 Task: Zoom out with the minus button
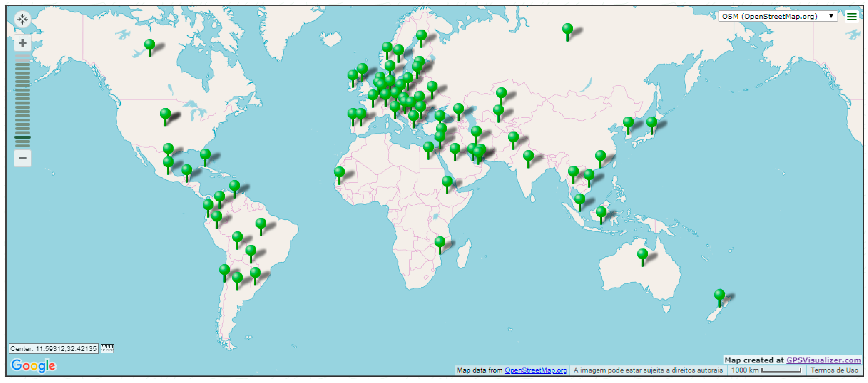[23, 158]
